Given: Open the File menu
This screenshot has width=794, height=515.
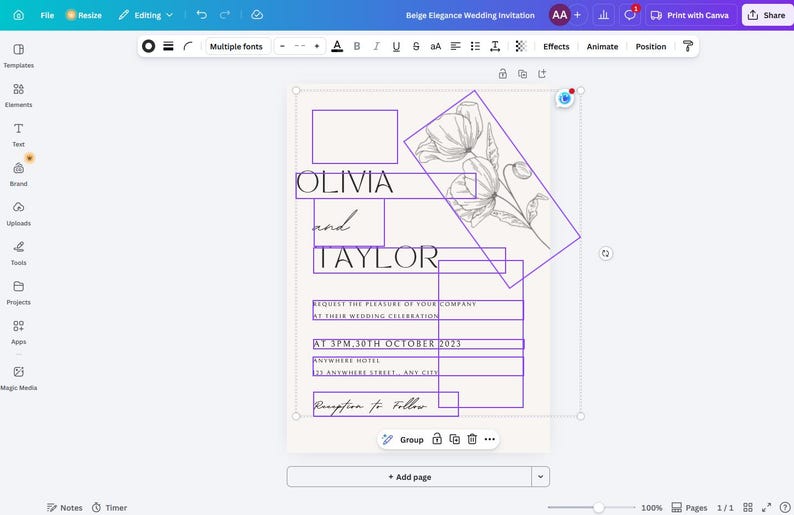Looking at the screenshot, I should pyautogui.click(x=47, y=15).
